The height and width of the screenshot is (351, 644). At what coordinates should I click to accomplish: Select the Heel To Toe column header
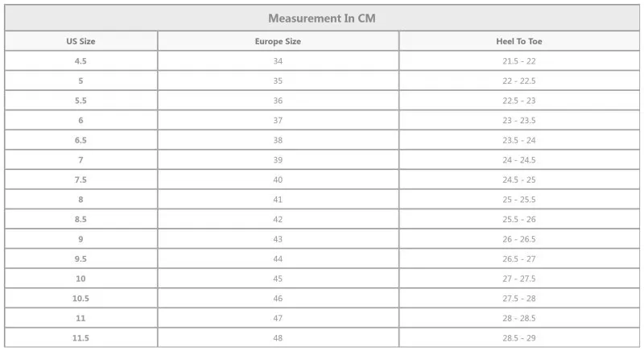coord(519,41)
